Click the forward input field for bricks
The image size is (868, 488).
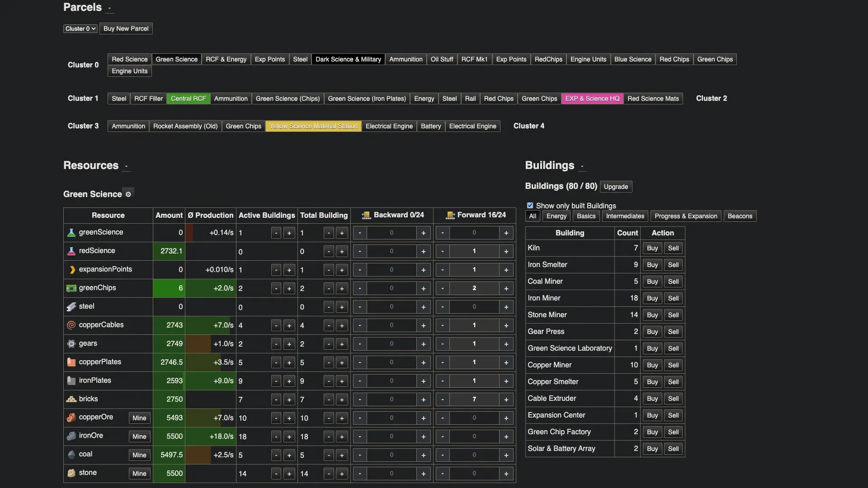click(x=474, y=399)
